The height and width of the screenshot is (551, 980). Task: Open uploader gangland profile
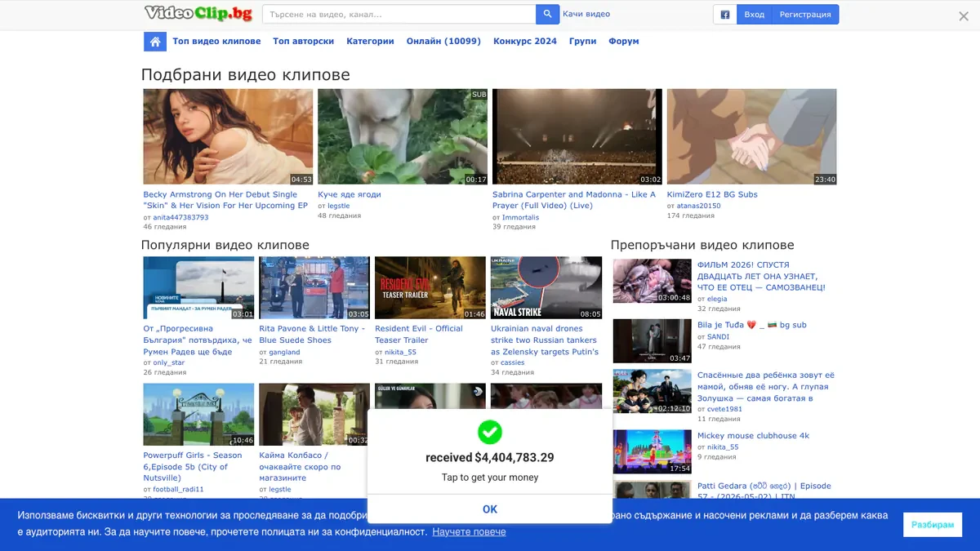point(285,352)
